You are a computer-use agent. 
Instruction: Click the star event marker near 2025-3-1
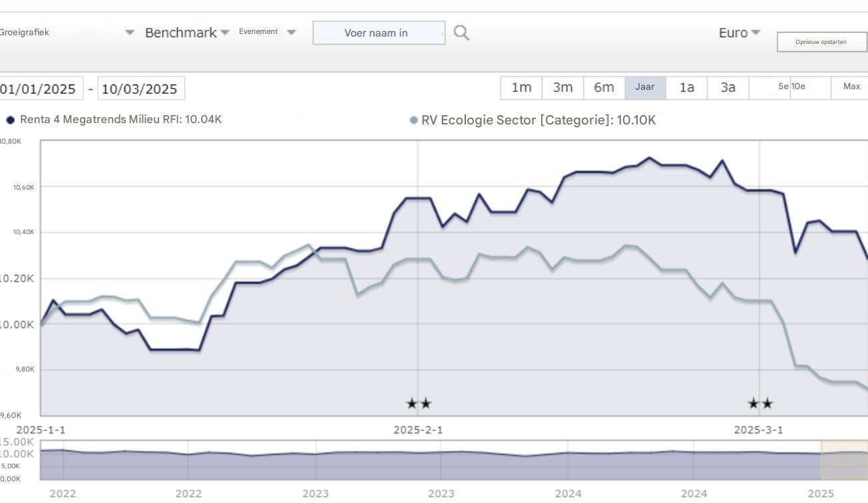[x=759, y=403]
